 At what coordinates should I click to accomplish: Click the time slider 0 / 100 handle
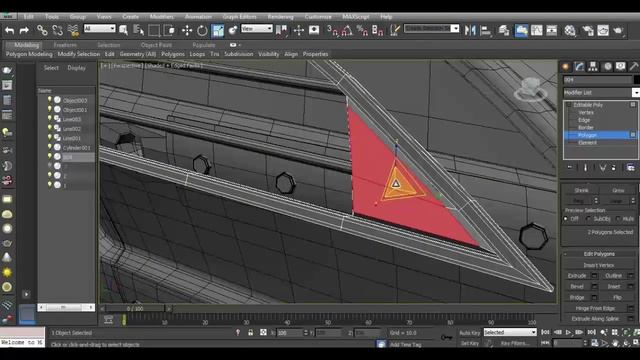click(x=135, y=309)
